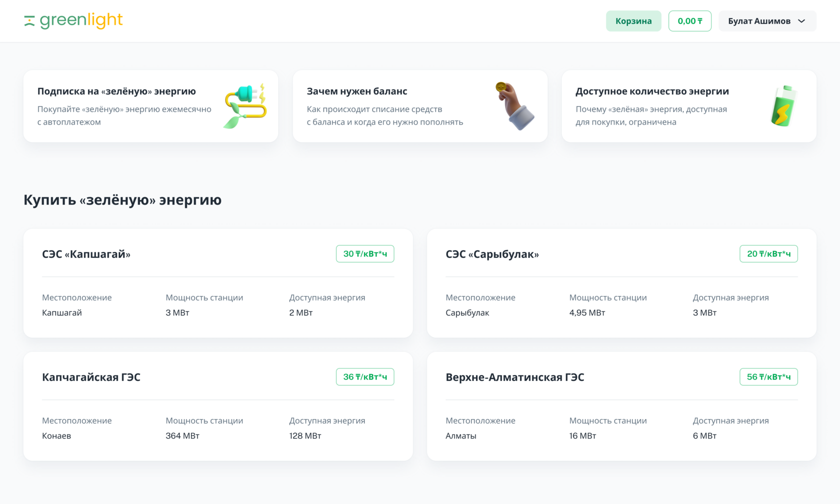Open the Доступное количество энергии card
Screen dimensions: 840x504
(660, 106)
